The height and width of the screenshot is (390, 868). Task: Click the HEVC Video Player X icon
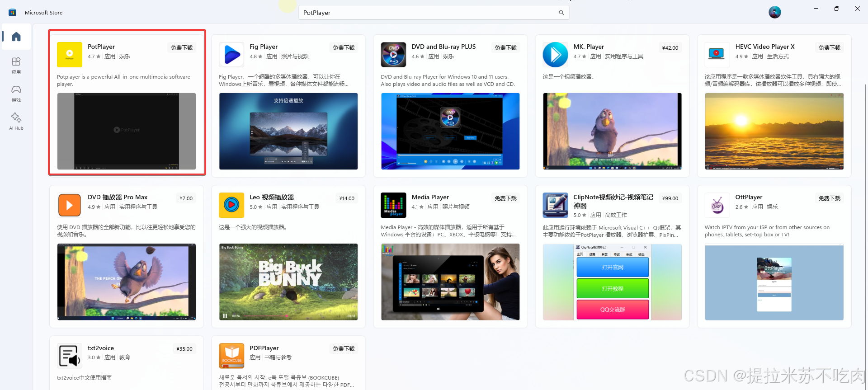(717, 55)
